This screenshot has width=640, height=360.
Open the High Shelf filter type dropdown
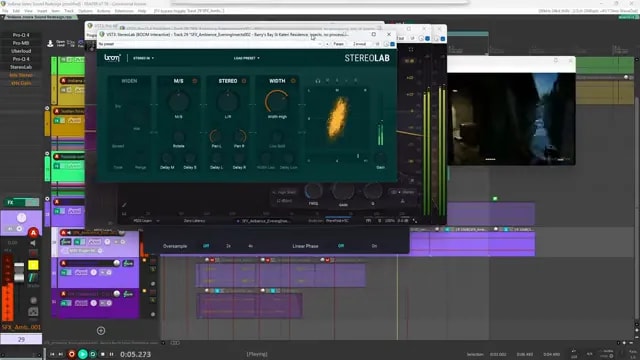tap(284, 192)
